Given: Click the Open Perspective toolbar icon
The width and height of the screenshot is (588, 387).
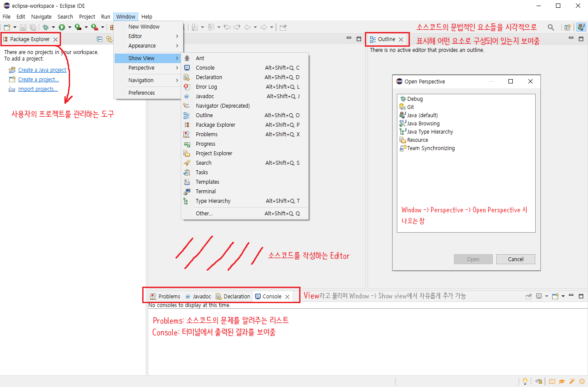Looking at the screenshot, I should (x=568, y=27).
